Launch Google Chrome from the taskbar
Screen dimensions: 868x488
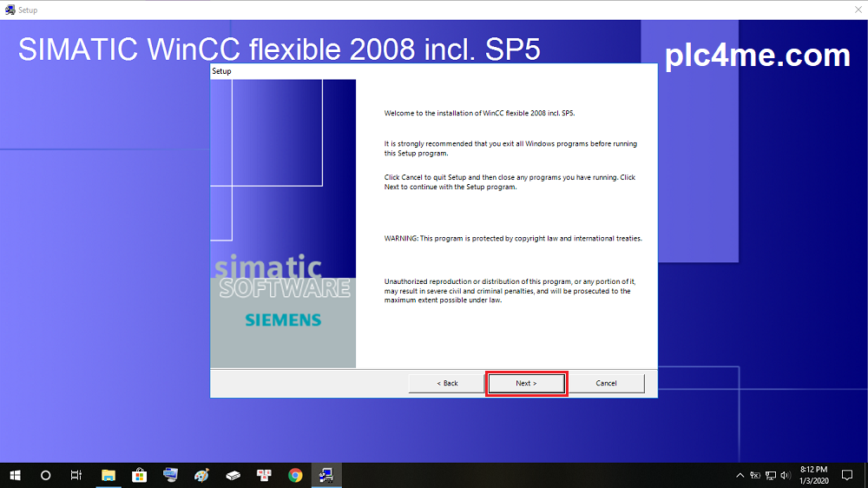point(295,475)
